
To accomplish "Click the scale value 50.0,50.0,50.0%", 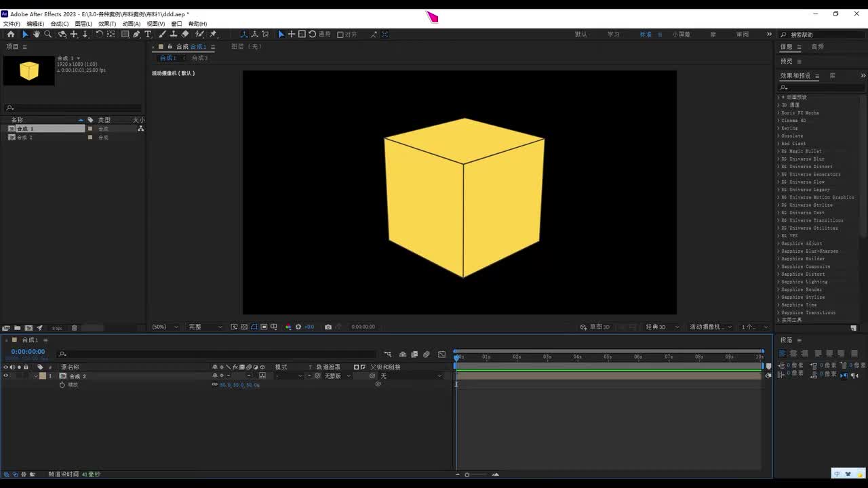I will 239,384.
